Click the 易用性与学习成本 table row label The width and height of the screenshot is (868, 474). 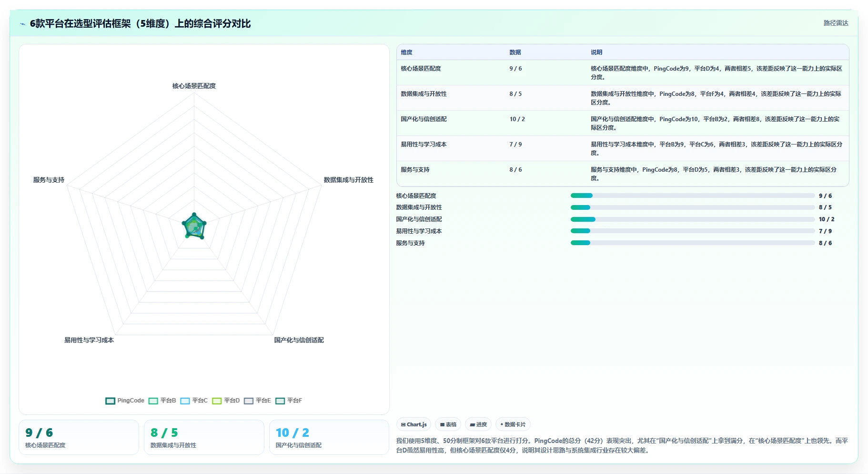tap(424, 144)
